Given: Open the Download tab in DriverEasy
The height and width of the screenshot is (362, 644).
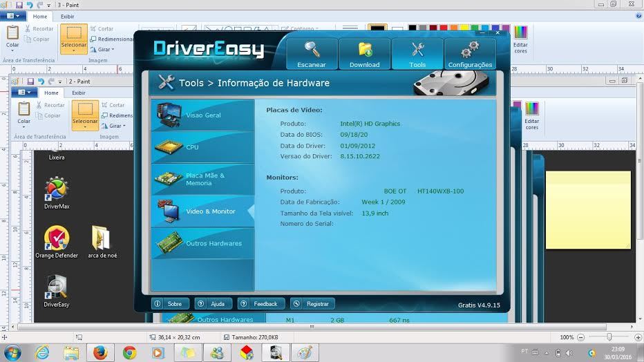Looking at the screenshot, I should pos(364,54).
